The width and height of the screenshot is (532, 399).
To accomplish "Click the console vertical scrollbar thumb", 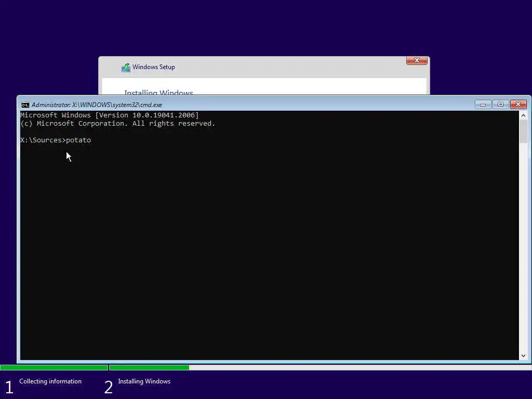I will [x=523, y=131].
